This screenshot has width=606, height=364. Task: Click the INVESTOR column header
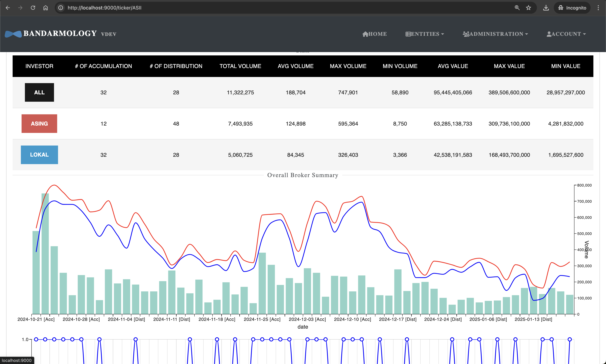tap(39, 66)
